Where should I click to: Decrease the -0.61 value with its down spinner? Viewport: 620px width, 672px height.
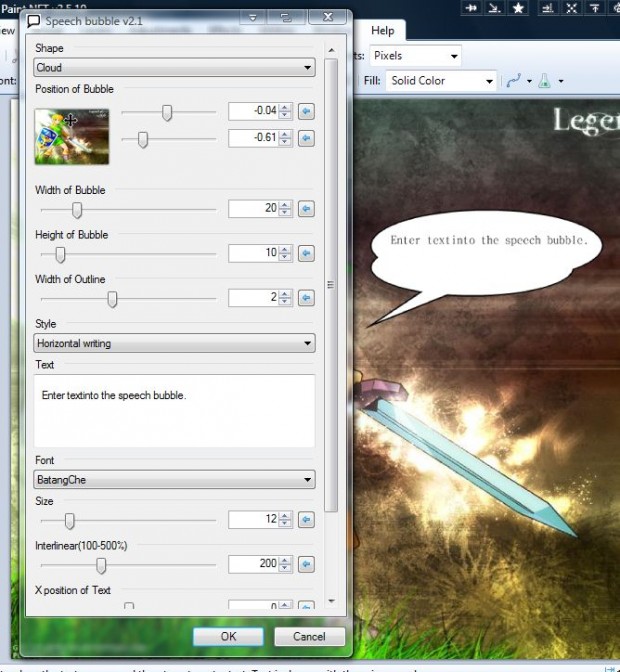click(285, 143)
